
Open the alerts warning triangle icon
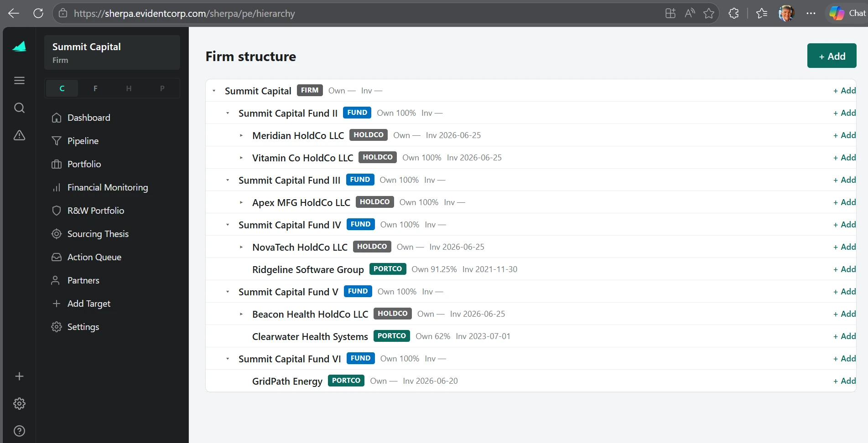coord(19,135)
